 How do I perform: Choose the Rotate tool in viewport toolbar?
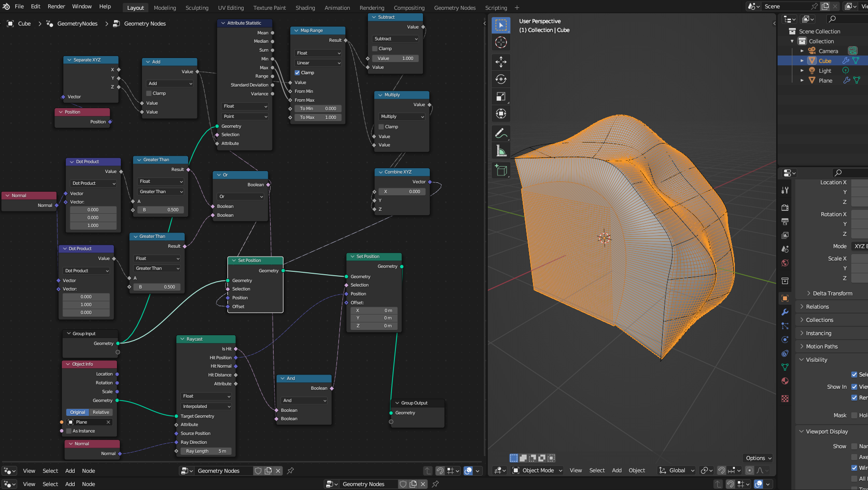pyautogui.click(x=501, y=79)
